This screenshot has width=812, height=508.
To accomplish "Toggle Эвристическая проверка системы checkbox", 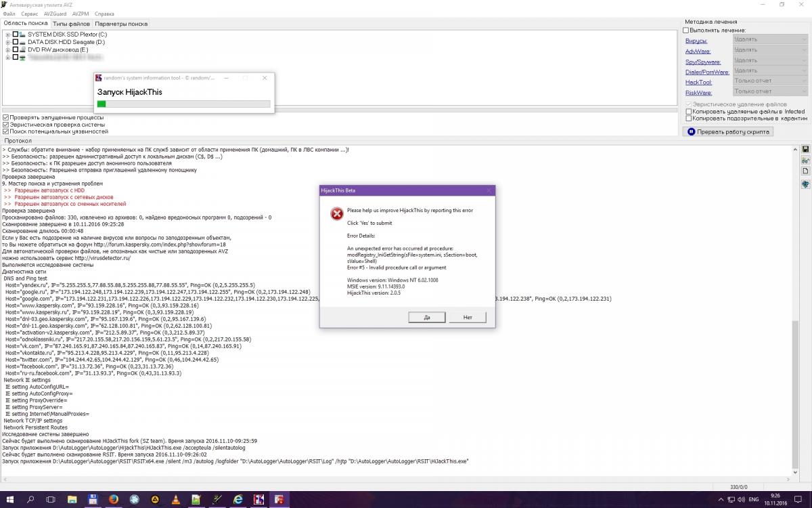I will coord(6,125).
